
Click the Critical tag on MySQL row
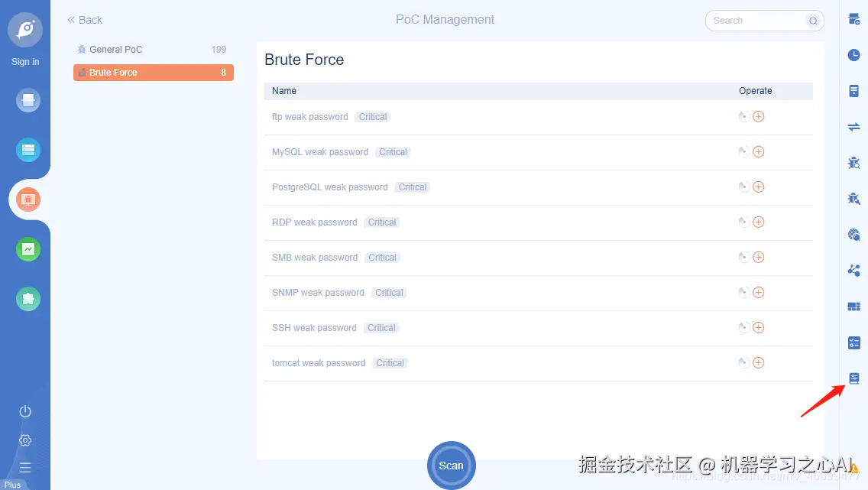click(x=393, y=151)
